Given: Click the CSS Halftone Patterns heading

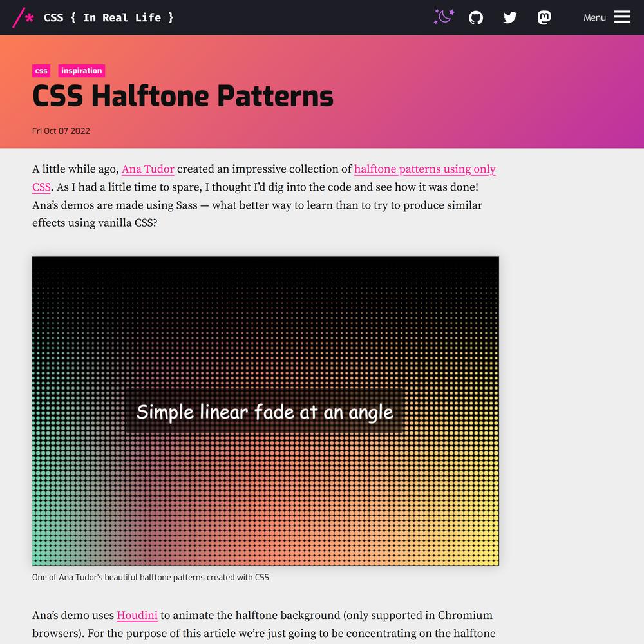Looking at the screenshot, I should (x=183, y=96).
